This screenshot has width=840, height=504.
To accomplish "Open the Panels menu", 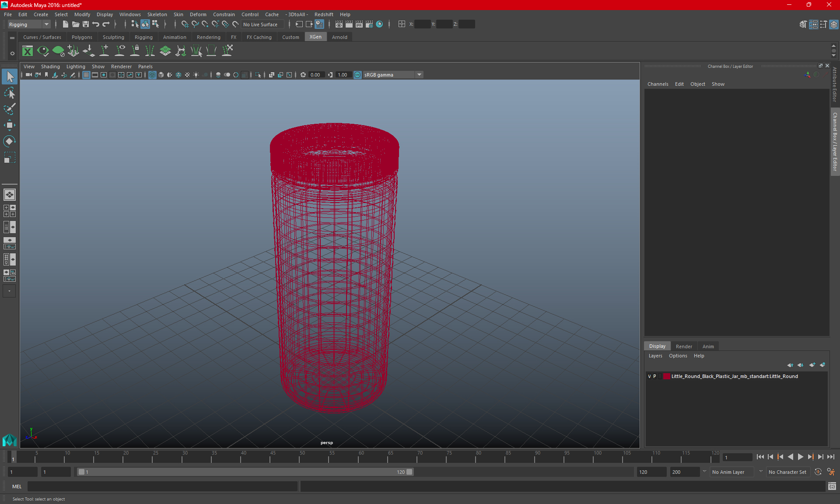I will 145,66.
